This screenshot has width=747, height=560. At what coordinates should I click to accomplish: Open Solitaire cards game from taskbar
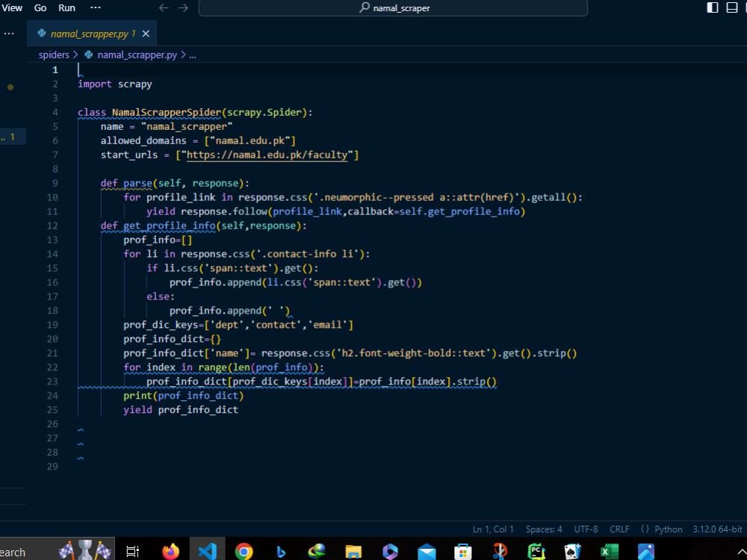[572, 552]
